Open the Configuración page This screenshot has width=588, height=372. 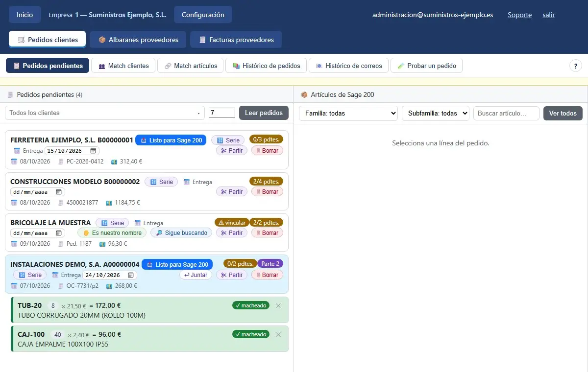pos(203,15)
